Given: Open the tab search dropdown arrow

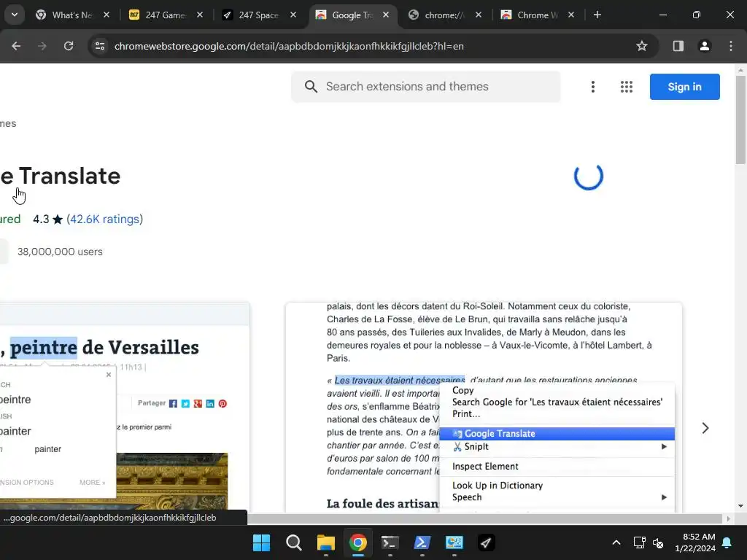Looking at the screenshot, I should 15,15.
